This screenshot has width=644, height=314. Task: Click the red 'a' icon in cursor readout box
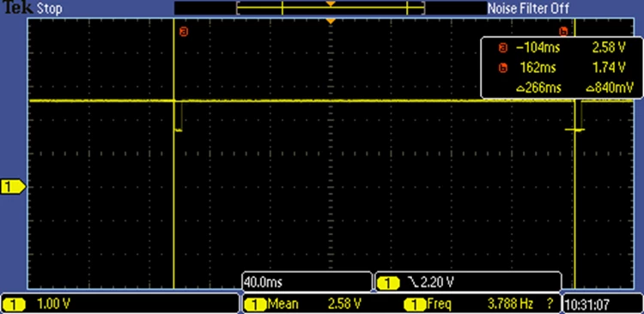502,48
